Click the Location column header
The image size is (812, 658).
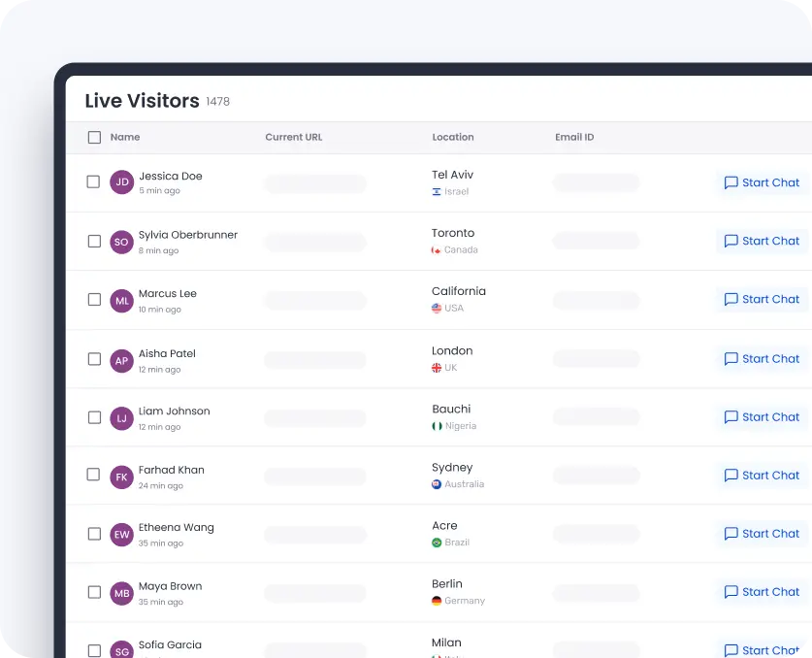coord(453,137)
